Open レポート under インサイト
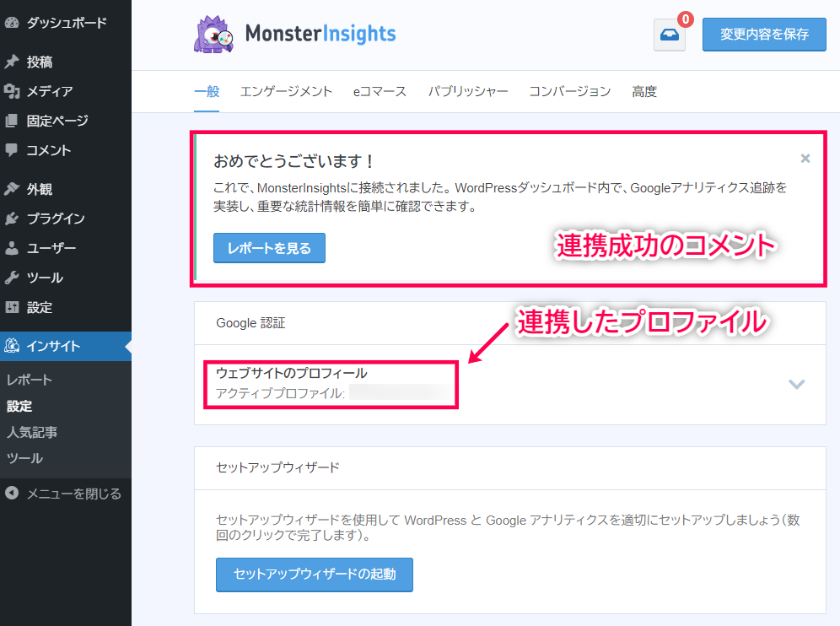This screenshot has height=626, width=840. pos(30,380)
